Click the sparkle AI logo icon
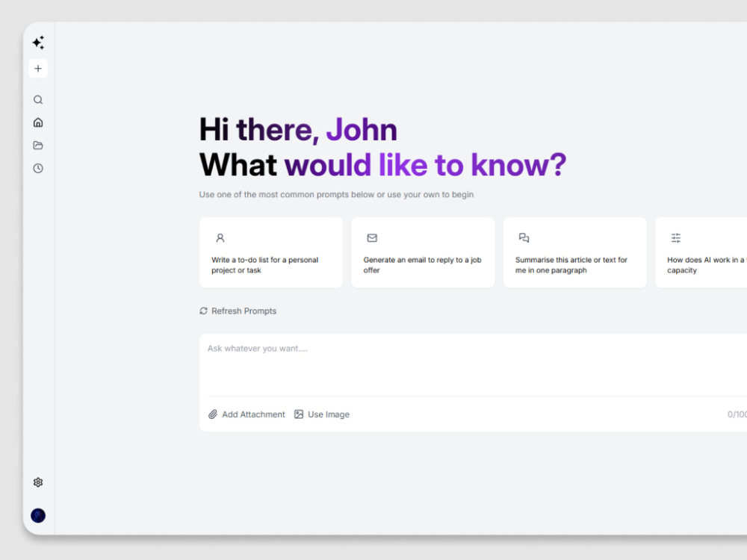747x560 pixels. coord(38,43)
